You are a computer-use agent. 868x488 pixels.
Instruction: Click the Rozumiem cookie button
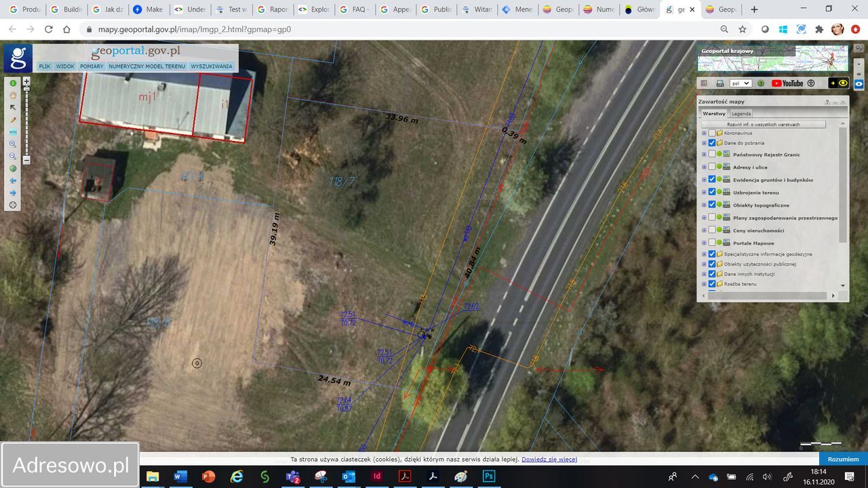click(843, 459)
